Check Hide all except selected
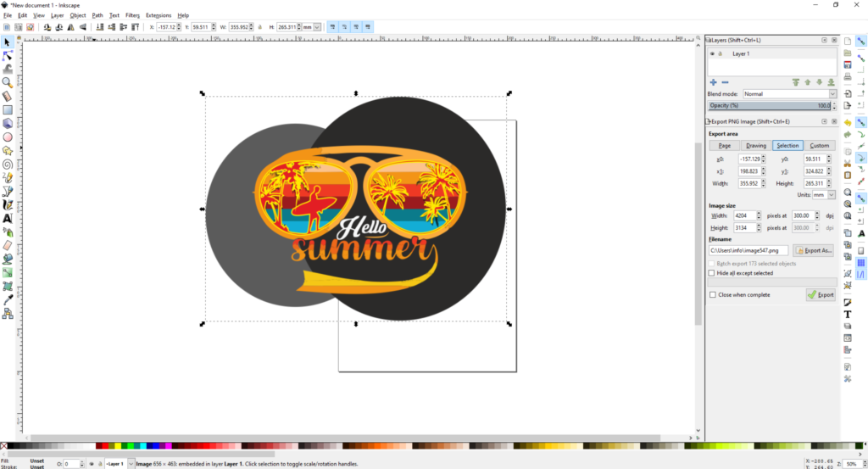Viewport: 868px width, 469px height. (711, 273)
